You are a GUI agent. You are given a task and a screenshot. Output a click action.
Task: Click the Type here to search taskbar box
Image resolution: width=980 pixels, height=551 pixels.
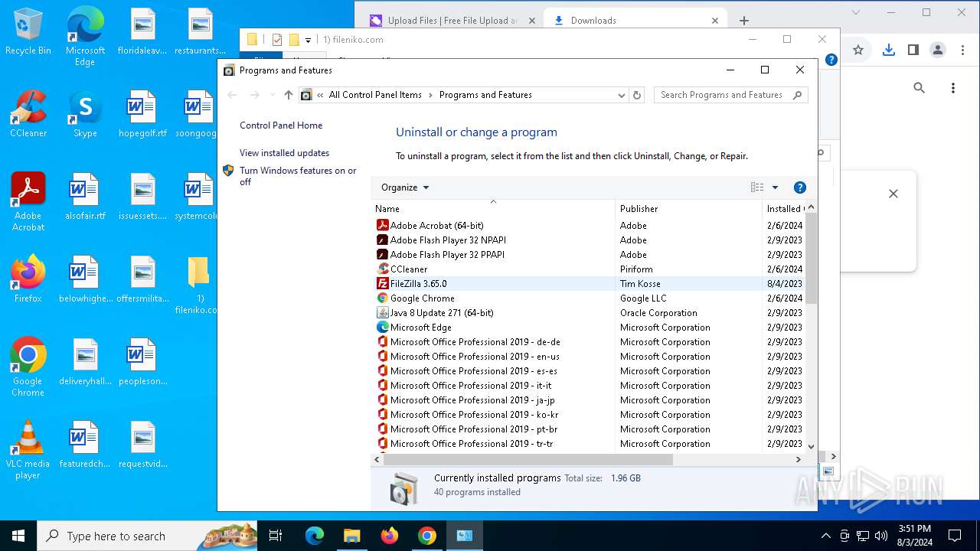click(148, 536)
